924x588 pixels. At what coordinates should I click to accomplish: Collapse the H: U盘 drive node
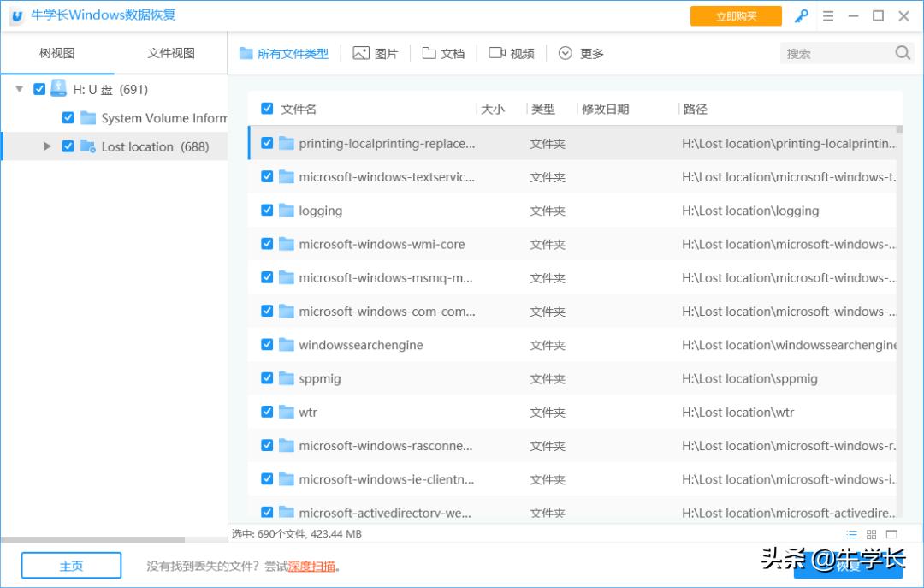[x=19, y=88]
